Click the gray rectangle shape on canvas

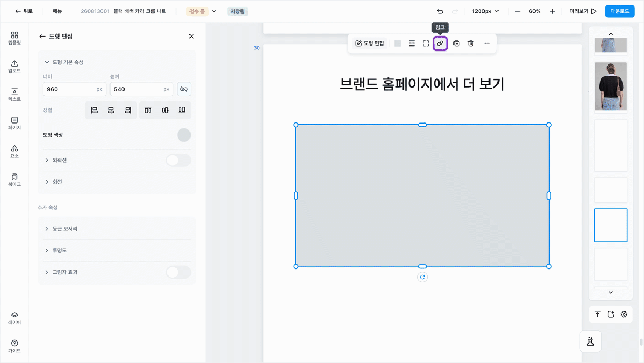(422, 195)
